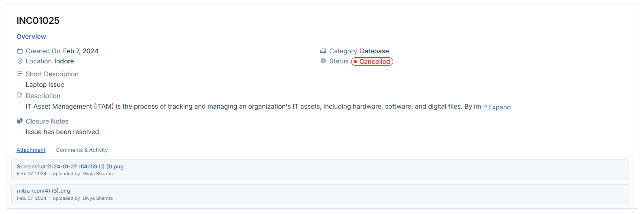Viewport: 644px width, 214px height.
Task: Click the Database category value
Action: tap(374, 51)
